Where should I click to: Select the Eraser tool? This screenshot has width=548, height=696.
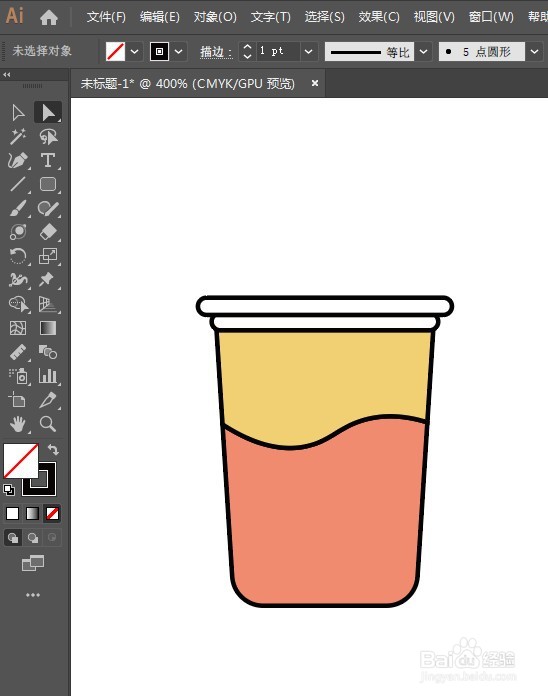tap(47, 232)
